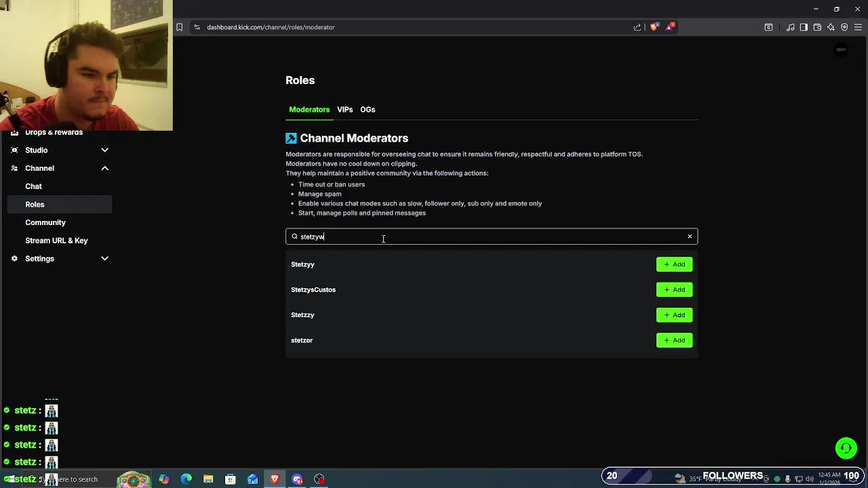868x488 pixels.
Task: Open the Brave playlist music note icon
Action: (x=790, y=27)
